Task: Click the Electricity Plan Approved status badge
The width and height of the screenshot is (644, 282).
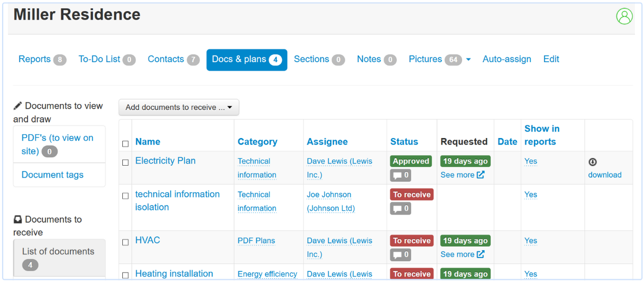Action: [411, 161]
